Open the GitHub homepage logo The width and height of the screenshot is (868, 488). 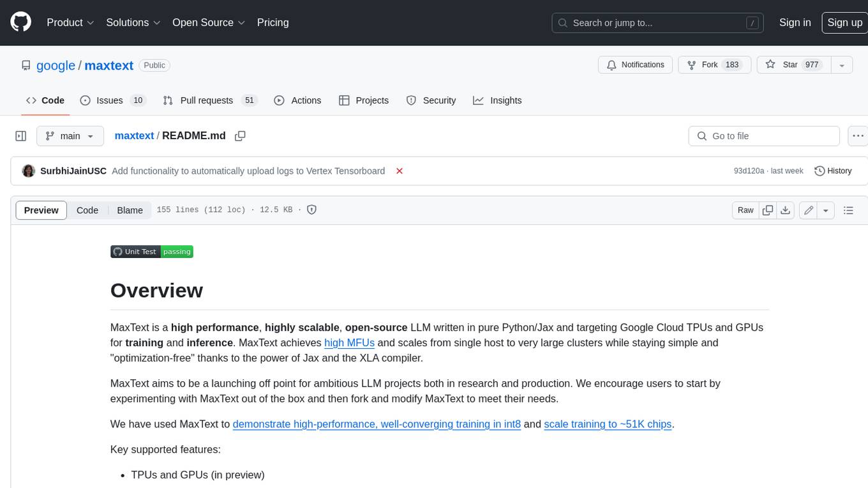(x=20, y=22)
